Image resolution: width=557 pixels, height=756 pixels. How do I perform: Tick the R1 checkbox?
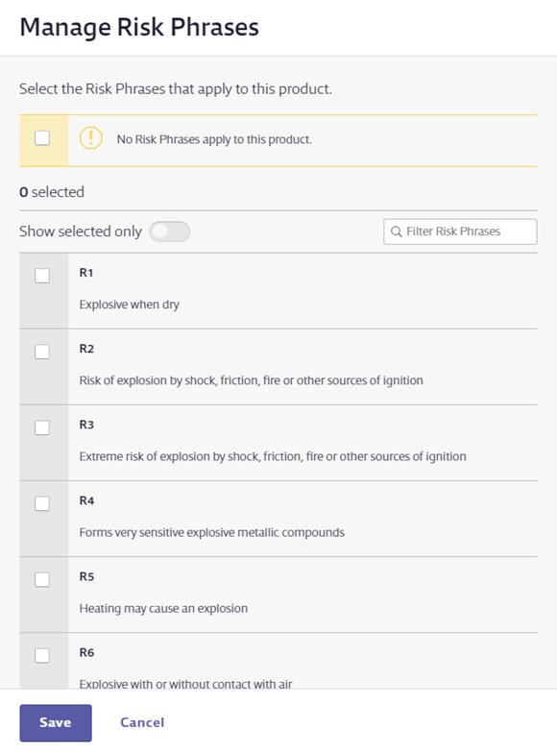point(42,276)
